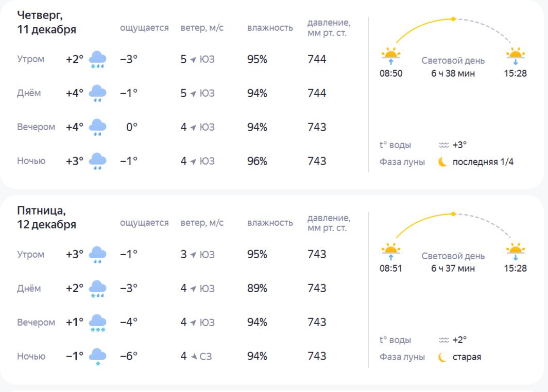Click Friday's sunset icon above 15:28
The height and width of the screenshot is (392, 548).
tap(516, 250)
